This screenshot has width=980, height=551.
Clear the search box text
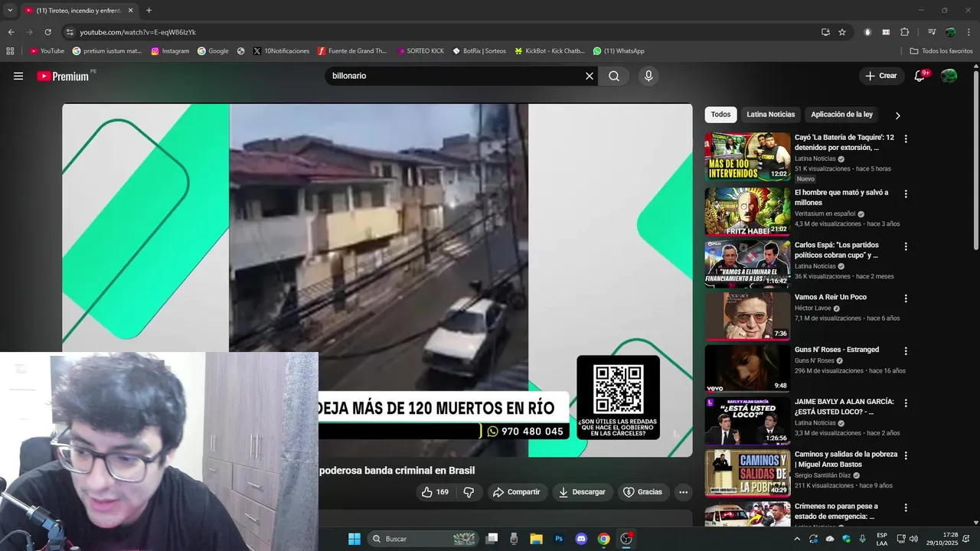click(590, 76)
